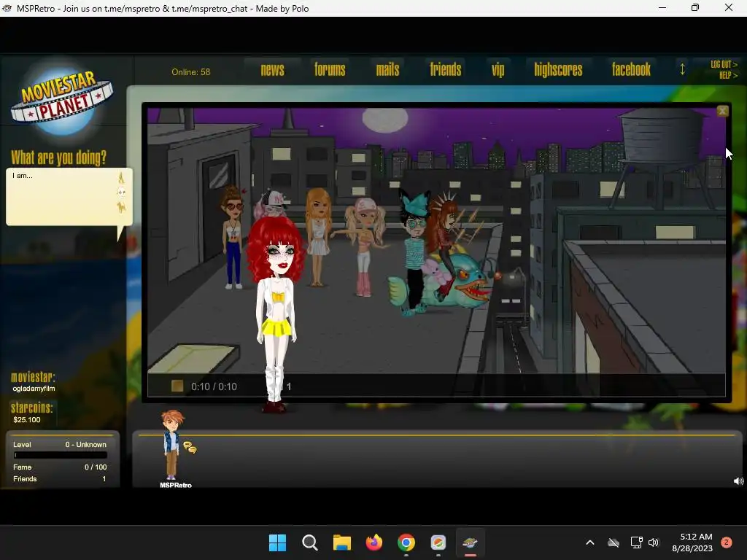Click in the 'I am...' status box
747x560 pixels.
61,196
